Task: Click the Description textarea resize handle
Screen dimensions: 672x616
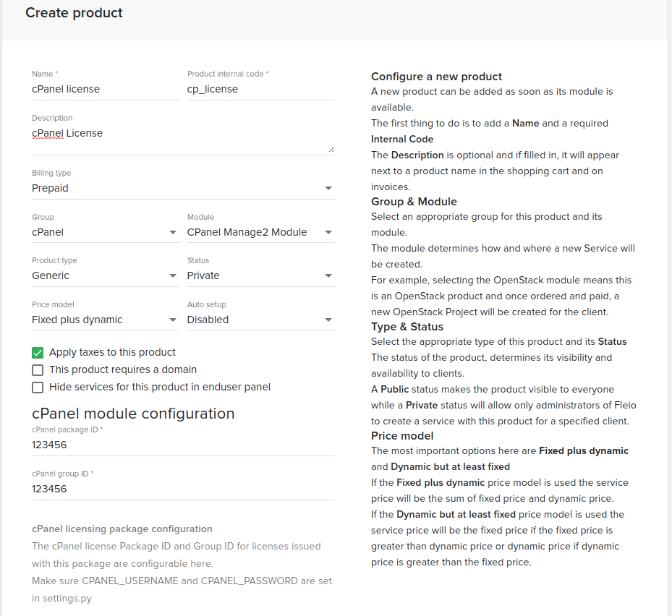Action: coord(331,149)
